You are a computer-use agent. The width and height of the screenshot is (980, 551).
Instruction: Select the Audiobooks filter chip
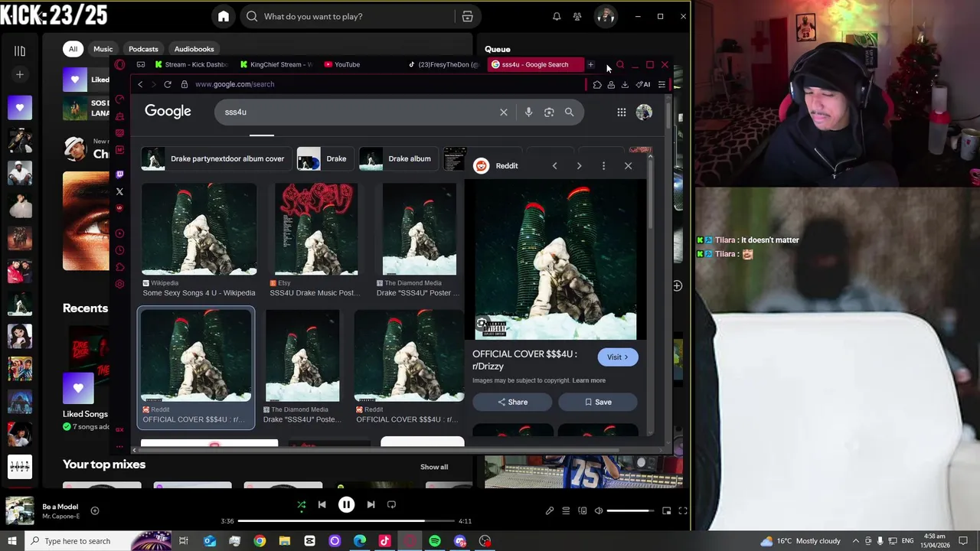194,49
